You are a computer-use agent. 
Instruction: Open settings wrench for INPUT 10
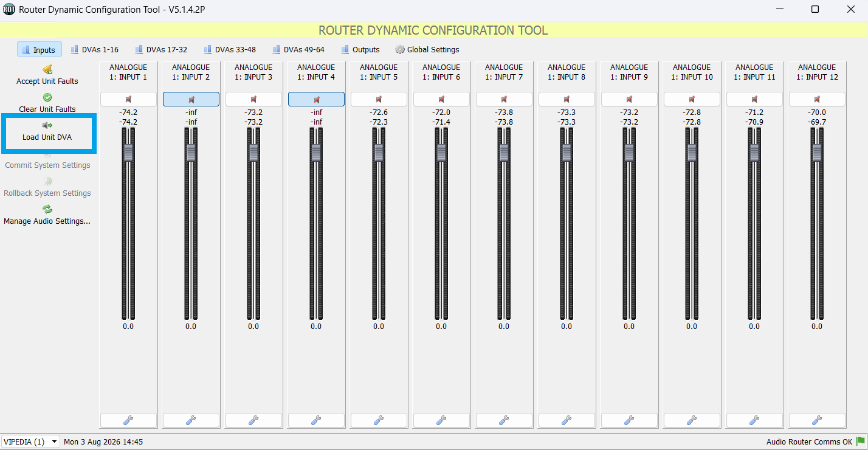click(x=692, y=420)
